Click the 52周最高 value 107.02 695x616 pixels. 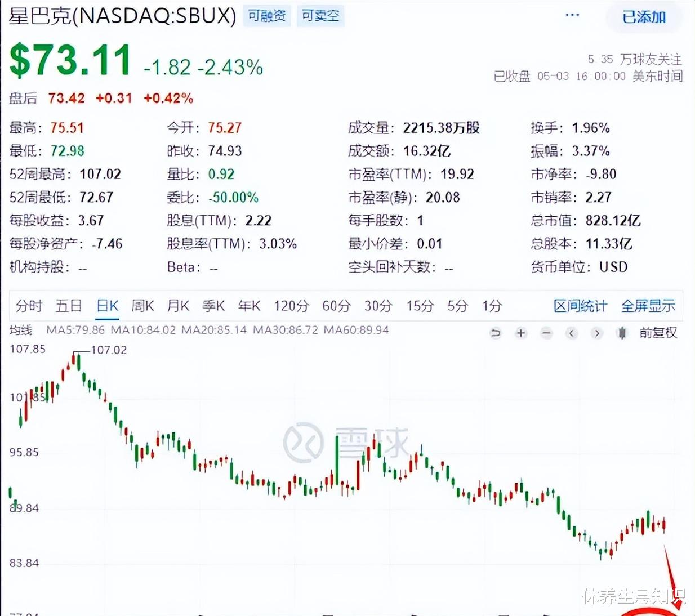click(x=100, y=174)
